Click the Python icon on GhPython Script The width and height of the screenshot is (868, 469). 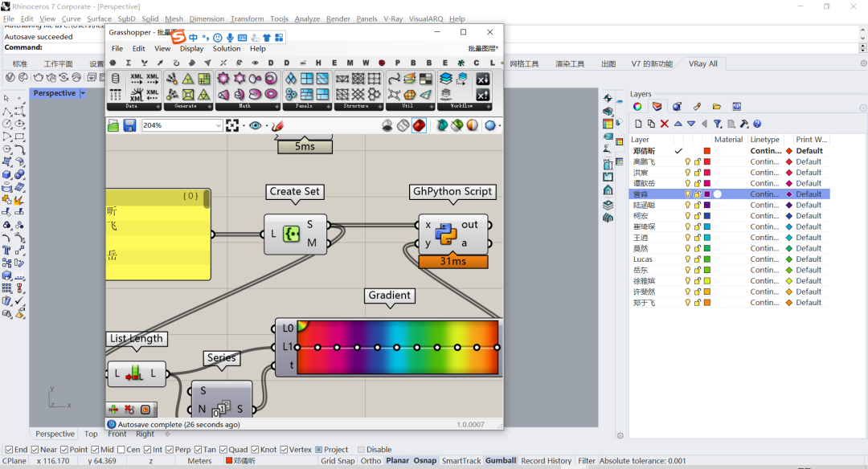[446, 234]
